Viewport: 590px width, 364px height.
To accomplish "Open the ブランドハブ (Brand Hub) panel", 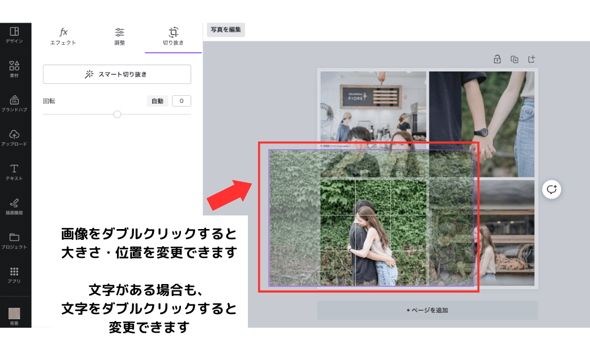I will [x=15, y=103].
